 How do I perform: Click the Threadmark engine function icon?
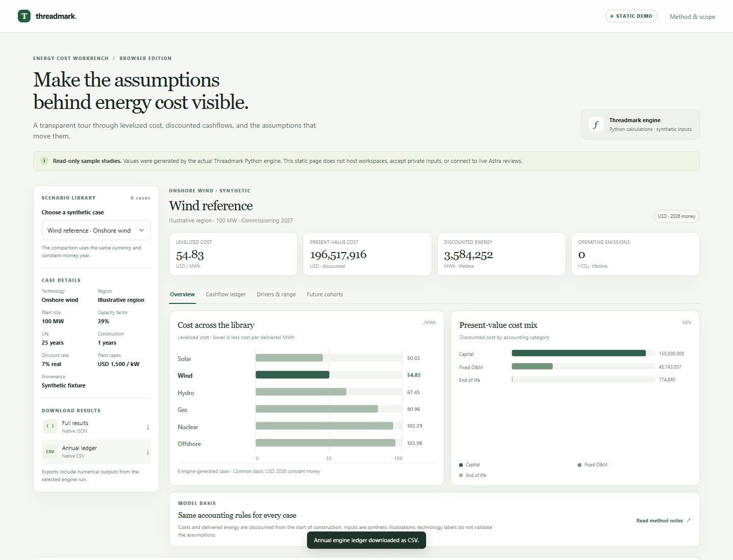pyautogui.click(x=596, y=124)
